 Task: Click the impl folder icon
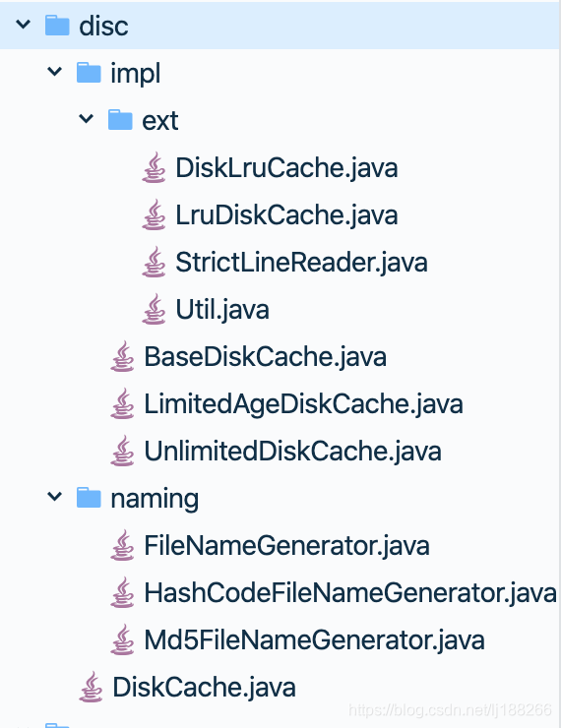point(89,73)
